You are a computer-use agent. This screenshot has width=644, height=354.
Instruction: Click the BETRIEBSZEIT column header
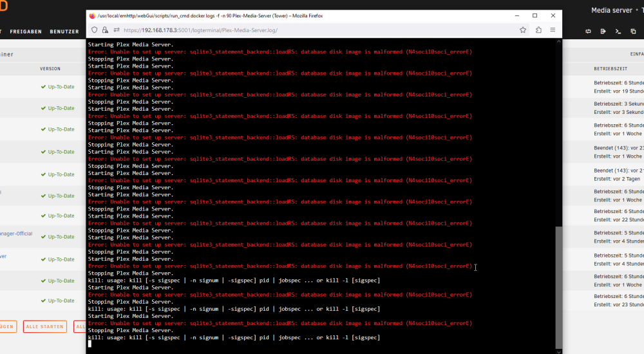tap(611, 69)
